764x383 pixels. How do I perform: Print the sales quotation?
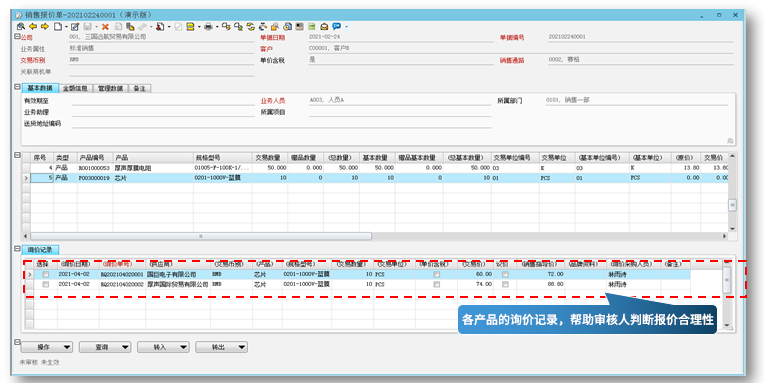(208, 27)
